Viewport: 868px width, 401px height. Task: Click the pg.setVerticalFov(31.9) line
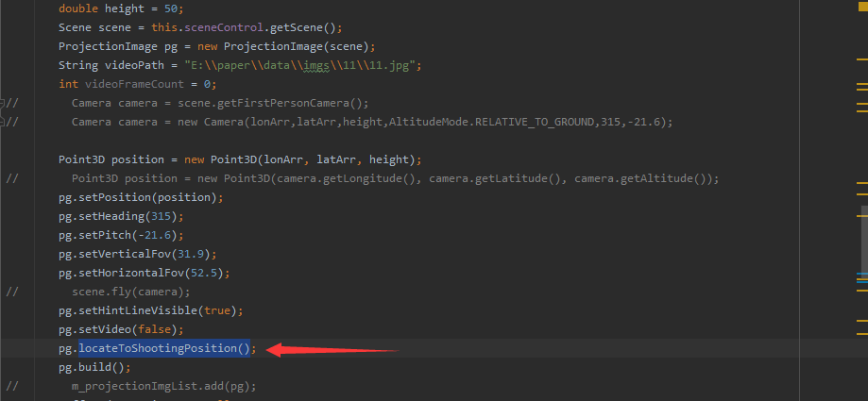coord(138,253)
